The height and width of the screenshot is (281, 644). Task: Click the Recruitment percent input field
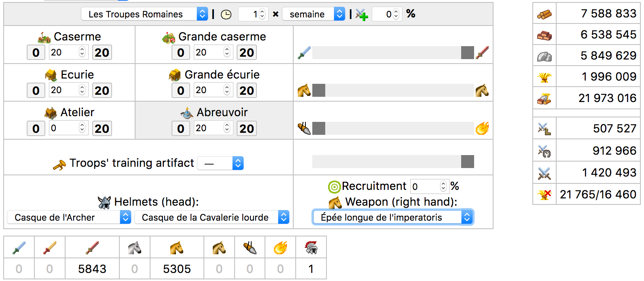click(x=425, y=187)
